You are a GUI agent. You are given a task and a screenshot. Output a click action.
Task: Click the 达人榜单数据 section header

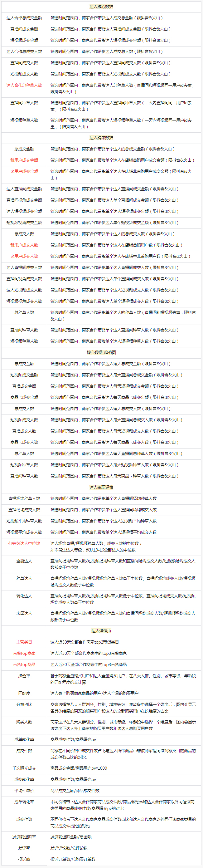[x=101, y=138]
